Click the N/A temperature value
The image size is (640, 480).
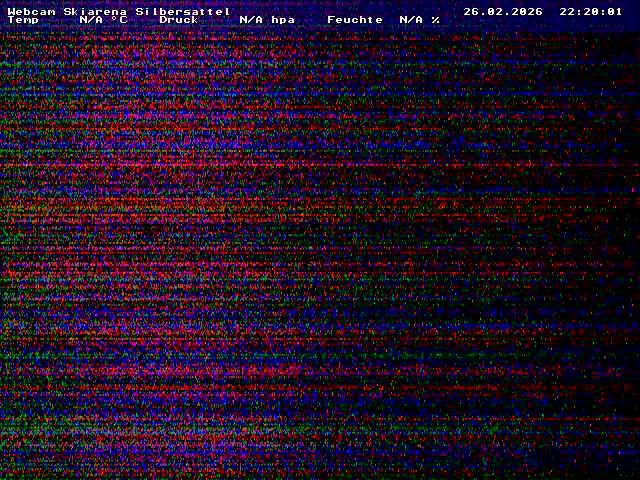tap(91, 20)
